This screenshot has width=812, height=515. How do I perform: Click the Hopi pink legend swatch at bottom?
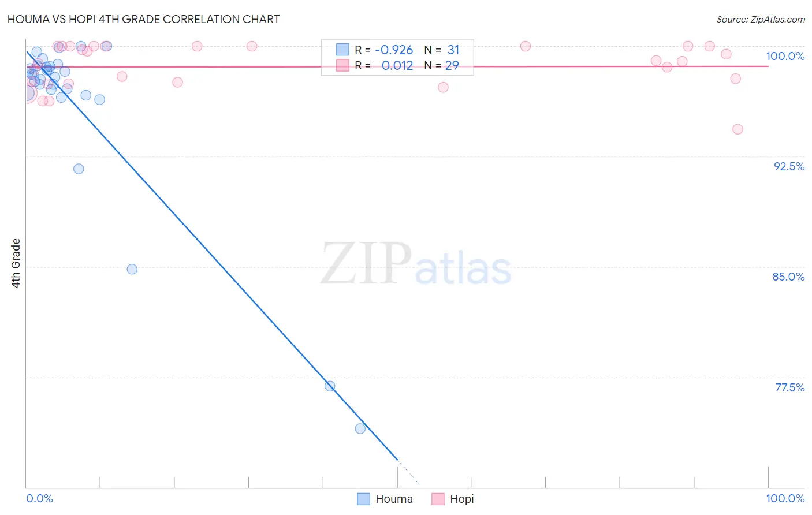point(438,499)
